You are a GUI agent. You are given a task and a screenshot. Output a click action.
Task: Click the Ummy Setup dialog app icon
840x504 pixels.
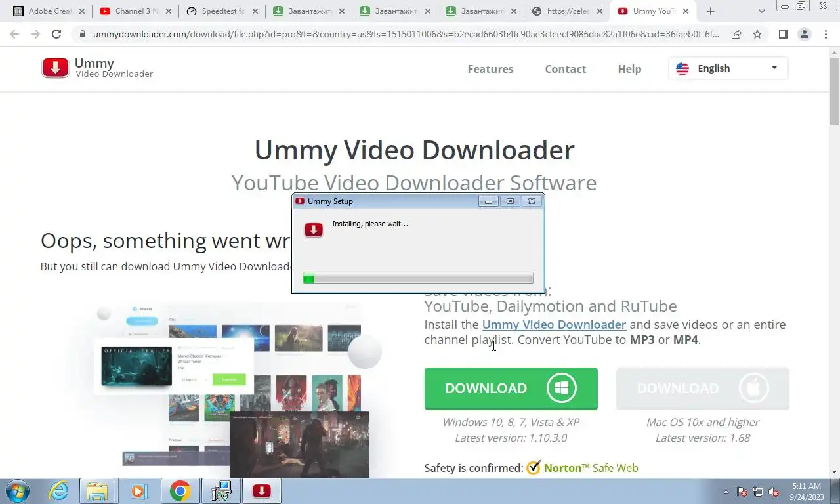(314, 229)
